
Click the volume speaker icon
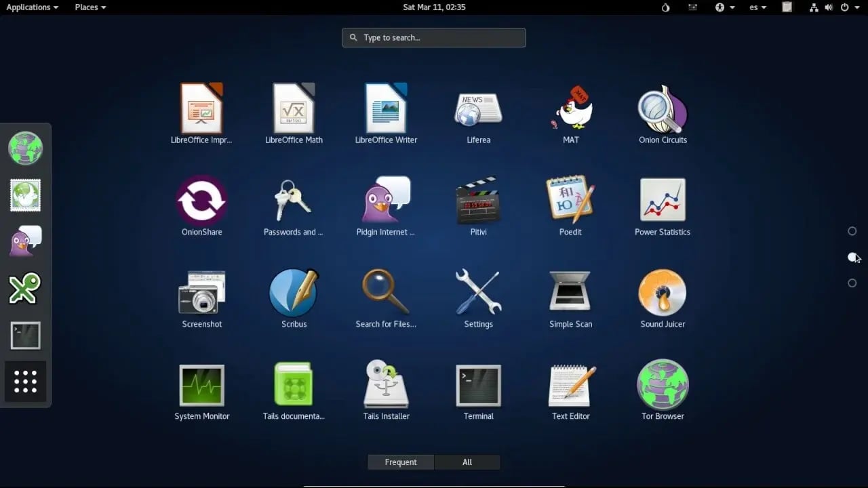point(829,7)
